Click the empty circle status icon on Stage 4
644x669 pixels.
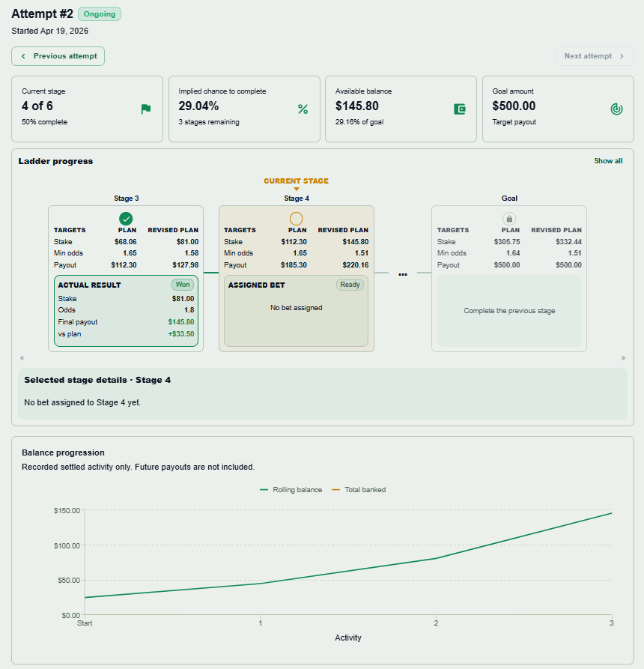point(296,219)
